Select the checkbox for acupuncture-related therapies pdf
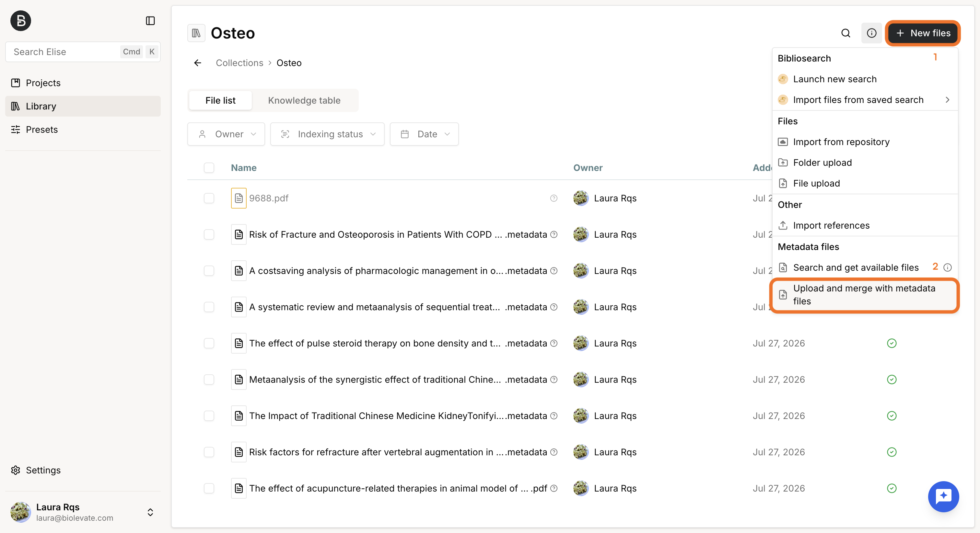 click(209, 488)
